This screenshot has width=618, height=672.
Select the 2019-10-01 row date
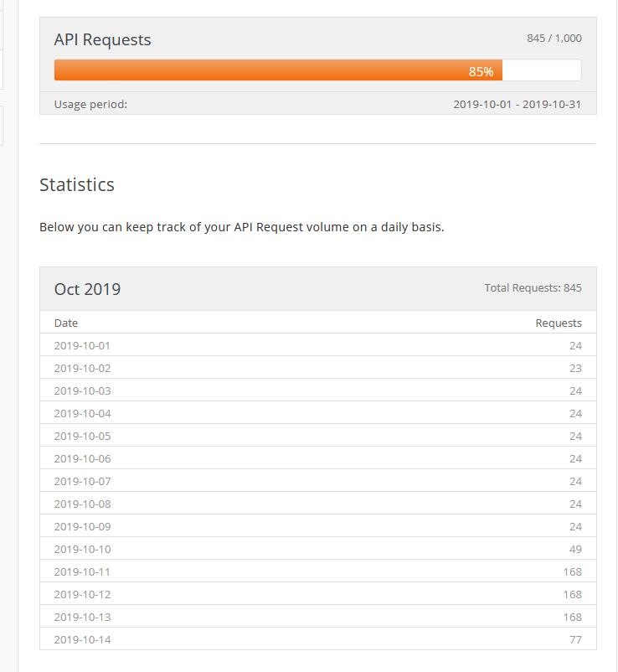coord(82,346)
